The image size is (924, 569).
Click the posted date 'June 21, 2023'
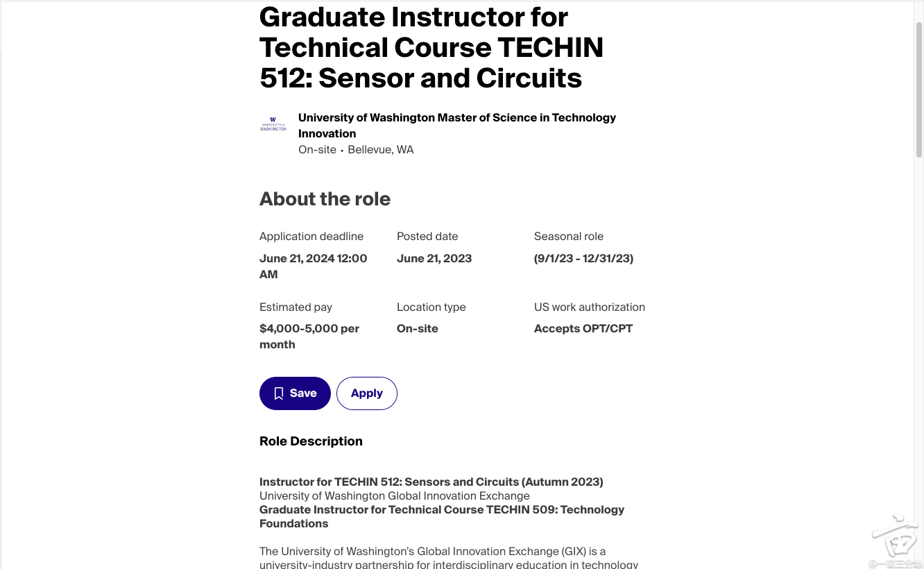pos(434,259)
